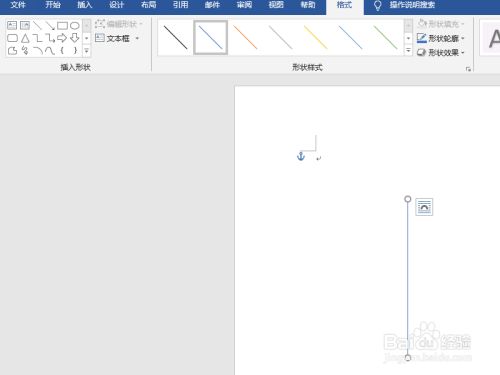Insert the left brace shape
500x375 pixels.
[x=62, y=51]
